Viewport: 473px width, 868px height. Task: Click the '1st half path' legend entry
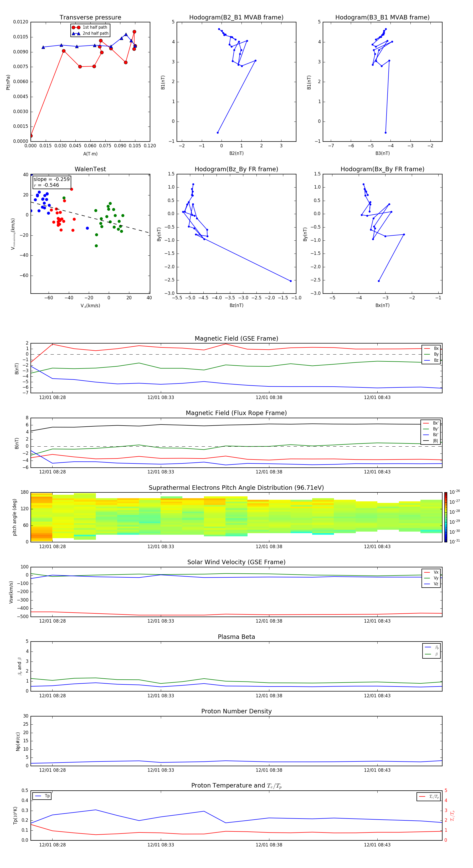pyautogui.click(x=90, y=27)
